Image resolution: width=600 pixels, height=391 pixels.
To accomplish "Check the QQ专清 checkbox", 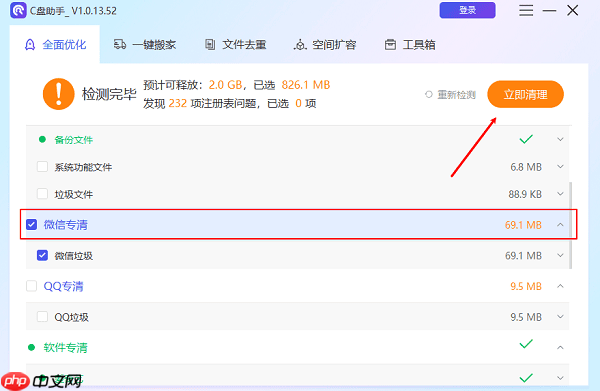I will click(x=31, y=286).
